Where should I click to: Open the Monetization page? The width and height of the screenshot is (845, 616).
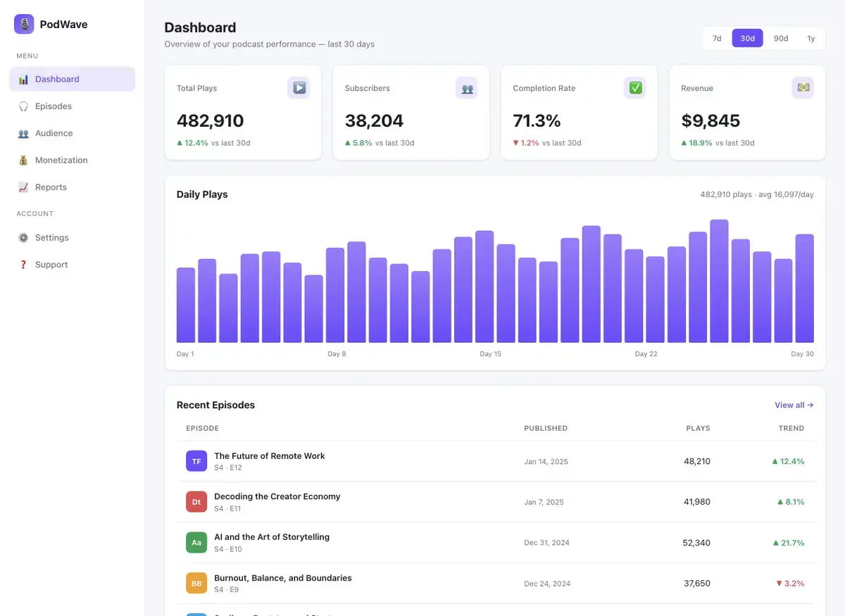(x=73, y=161)
